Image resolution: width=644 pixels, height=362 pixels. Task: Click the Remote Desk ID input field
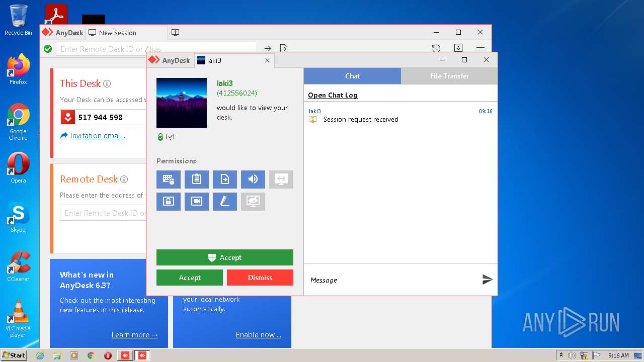point(103,213)
